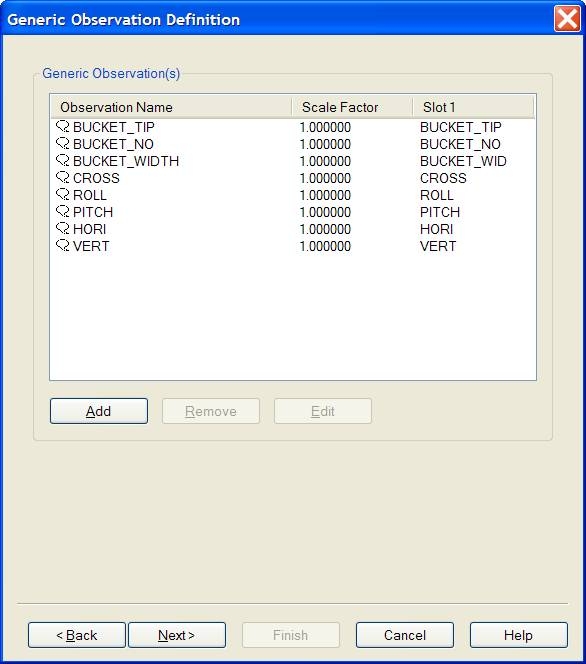Select the ROLL observation icon
The image size is (586, 664).
(63, 194)
